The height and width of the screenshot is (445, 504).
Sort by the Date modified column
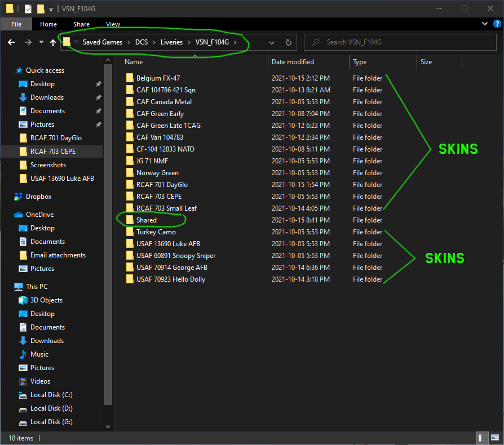click(293, 62)
